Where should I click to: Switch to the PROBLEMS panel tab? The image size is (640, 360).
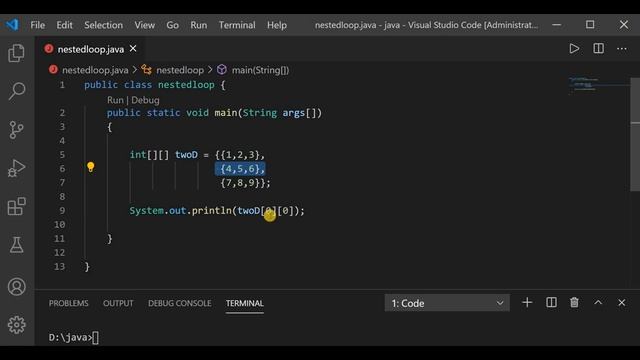(x=69, y=303)
